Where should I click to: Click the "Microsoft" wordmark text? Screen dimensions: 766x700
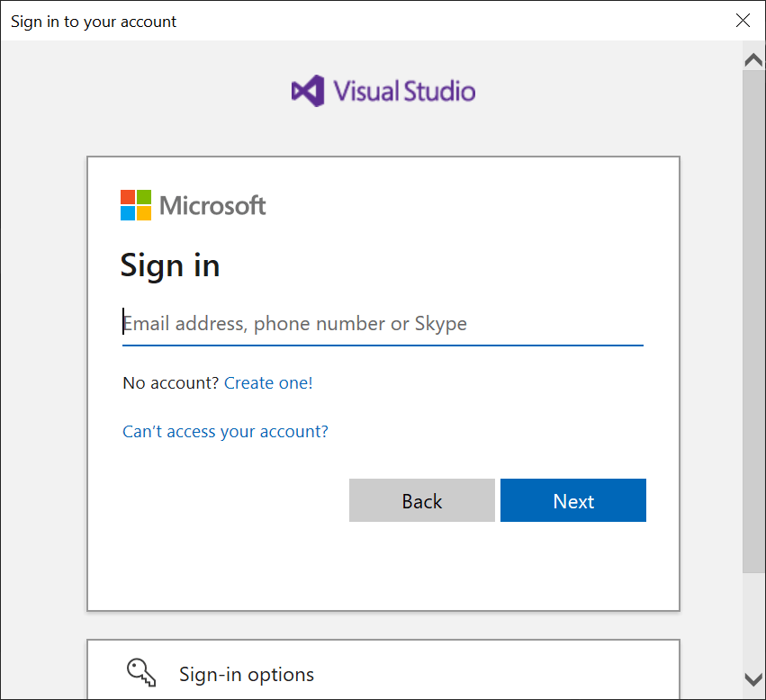tap(212, 205)
